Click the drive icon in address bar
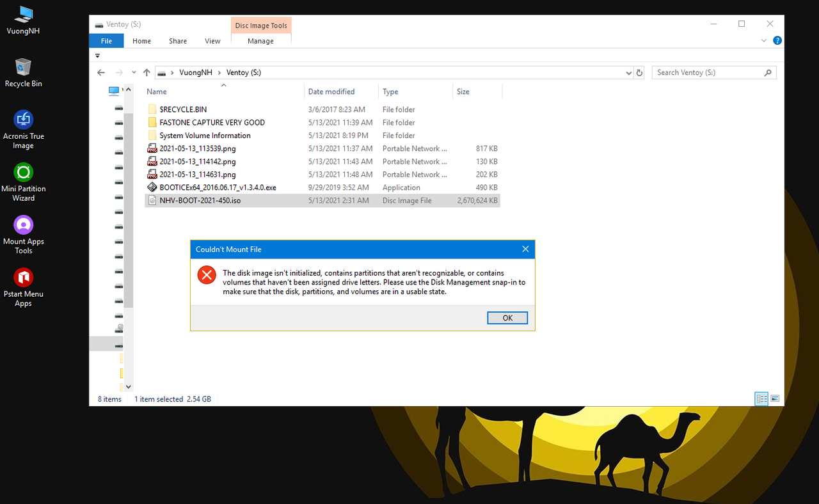 click(x=163, y=73)
